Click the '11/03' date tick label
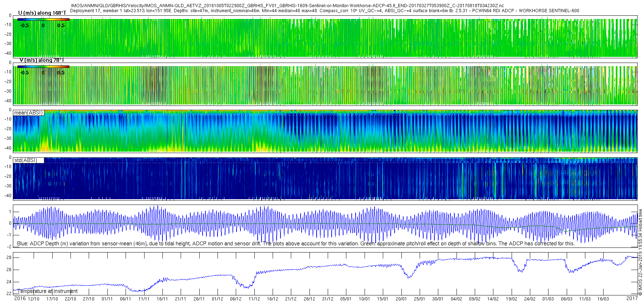644x304 pixels. click(x=585, y=299)
